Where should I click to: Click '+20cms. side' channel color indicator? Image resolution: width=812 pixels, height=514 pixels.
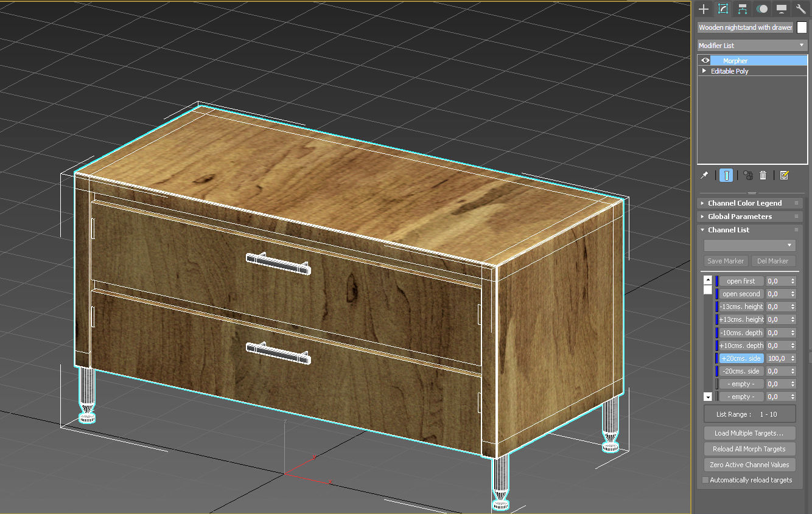click(x=716, y=358)
